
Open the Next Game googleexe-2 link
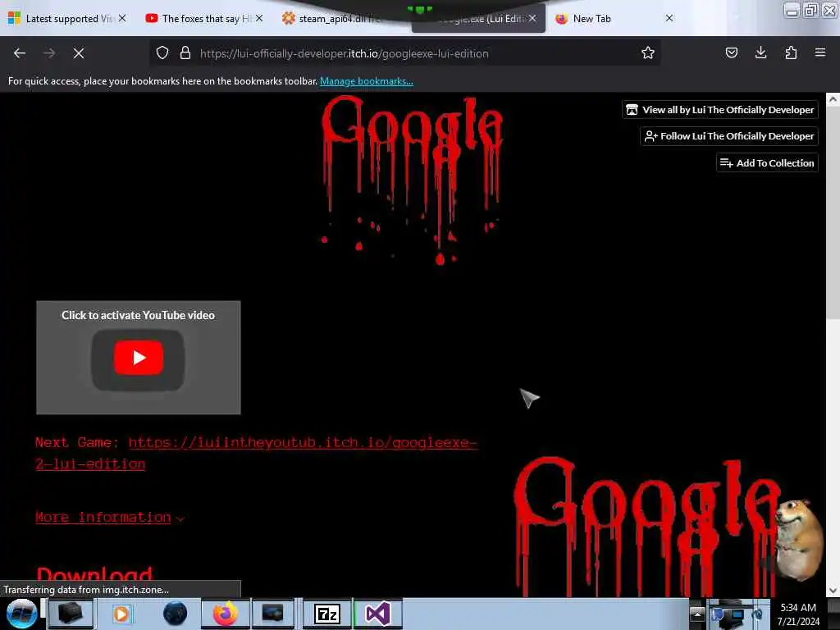(256, 453)
